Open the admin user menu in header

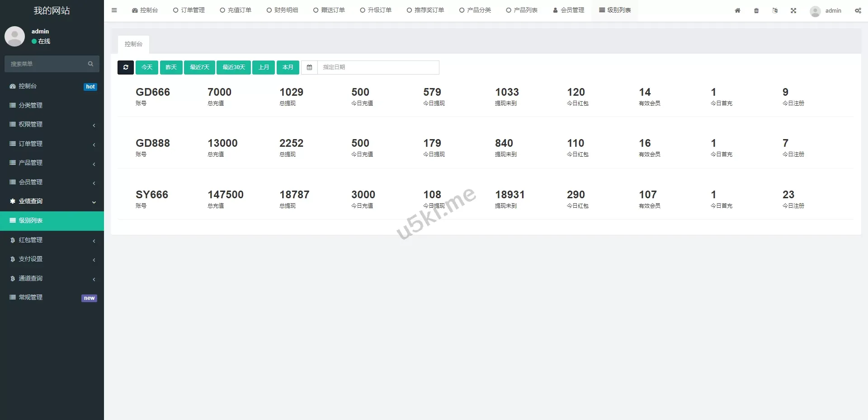click(x=826, y=10)
